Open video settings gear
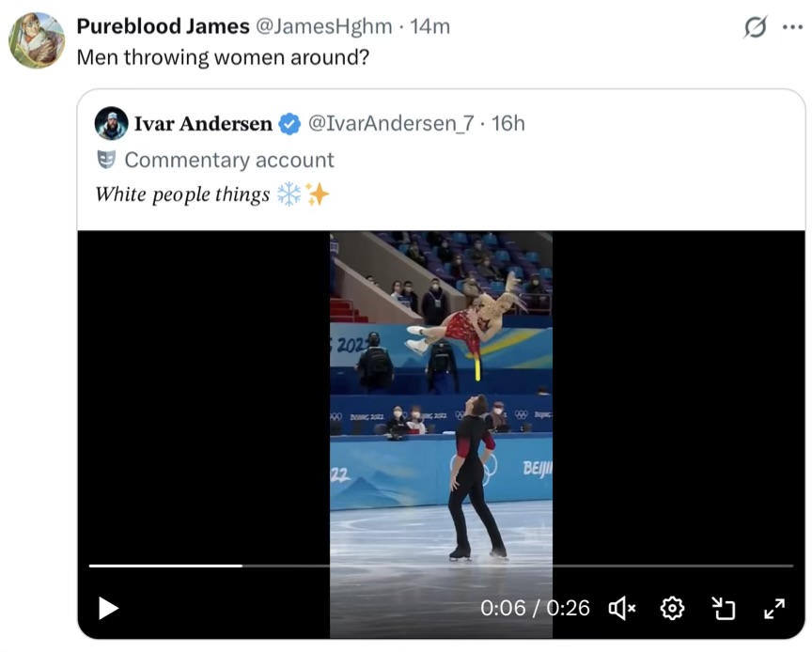Viewport: 812px width, 652px height. pyautogui.click(x=672, y=608)
